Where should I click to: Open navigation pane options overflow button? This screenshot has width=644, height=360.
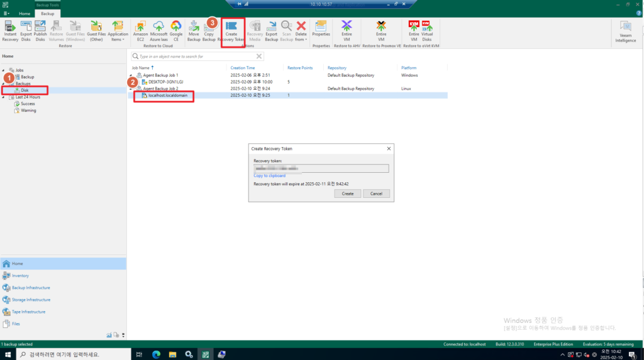(123, 335)
